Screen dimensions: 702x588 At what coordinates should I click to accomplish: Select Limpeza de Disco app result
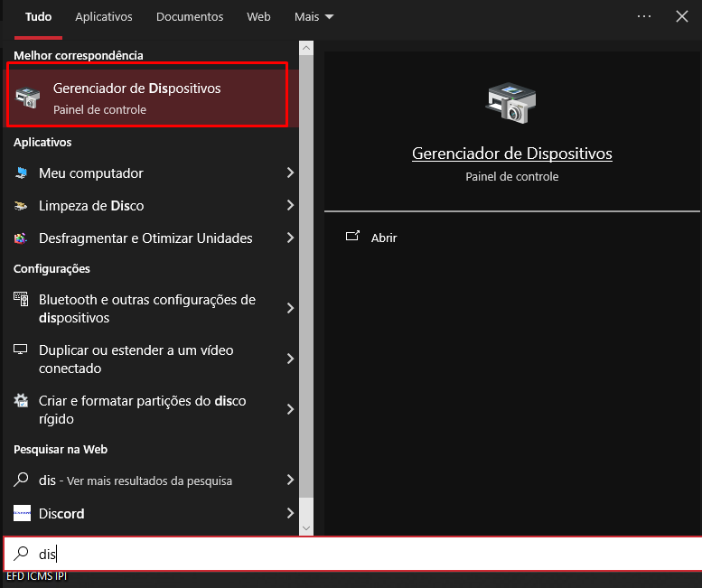(x=151, y=205)
